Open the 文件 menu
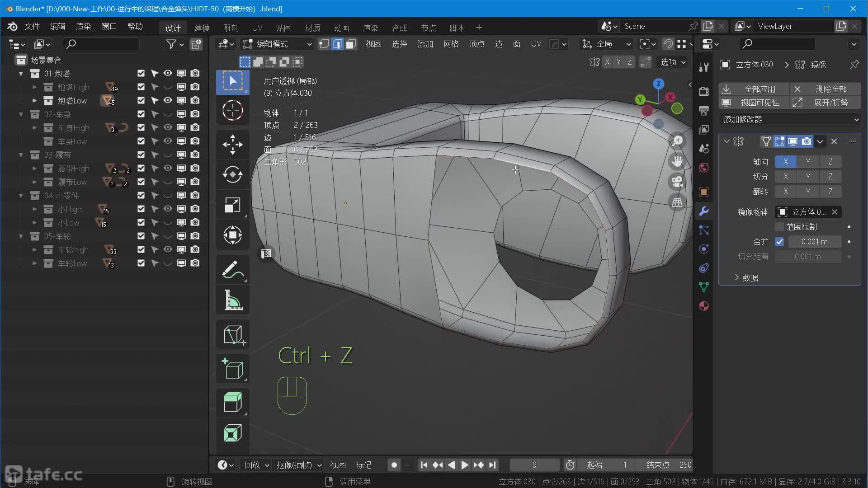The width and height of the screenshot is (868, 488). [x=32, y=26]
